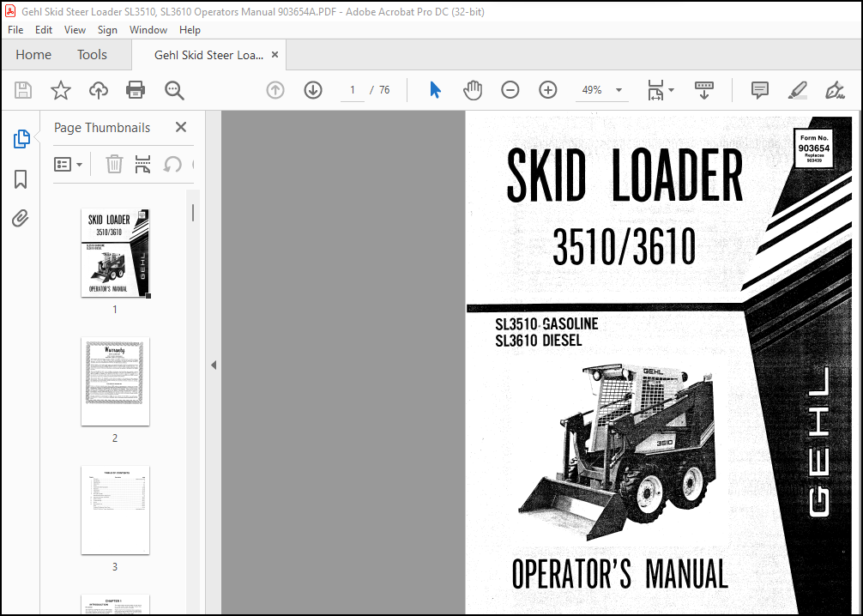Screen dimensions: 863x616
Task: Click thumbnail label number 3
Action: [114, 566]
